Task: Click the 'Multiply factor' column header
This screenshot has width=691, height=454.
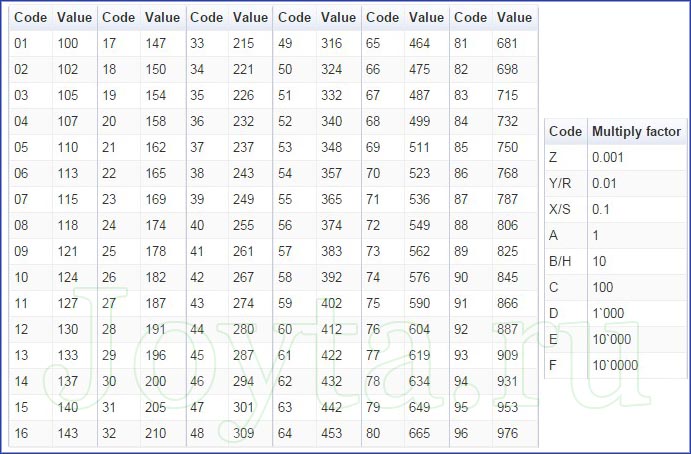Action: pyautogui.click(x=636, y=131)
